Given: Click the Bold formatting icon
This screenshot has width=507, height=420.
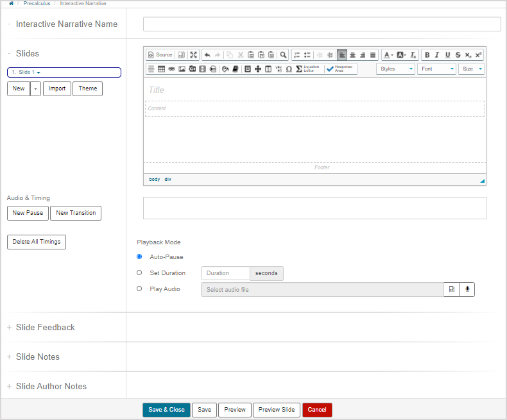Looking at the screenshot, I should click(427, 55).
